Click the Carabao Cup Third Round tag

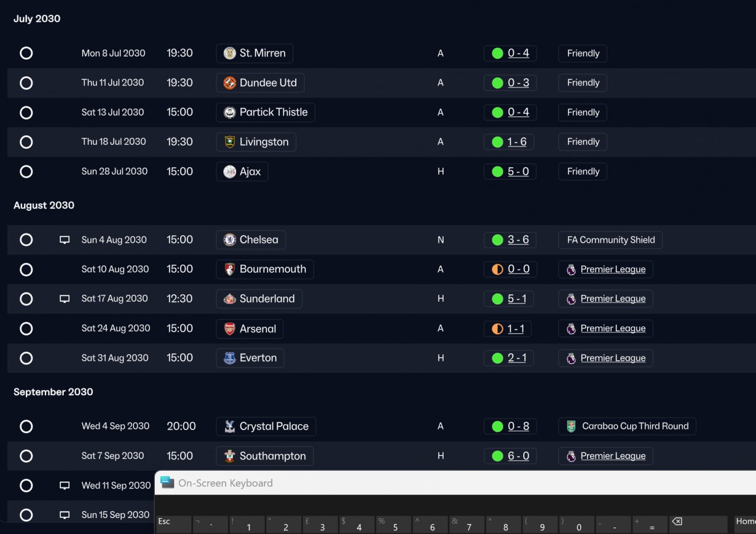coord(627,426)
